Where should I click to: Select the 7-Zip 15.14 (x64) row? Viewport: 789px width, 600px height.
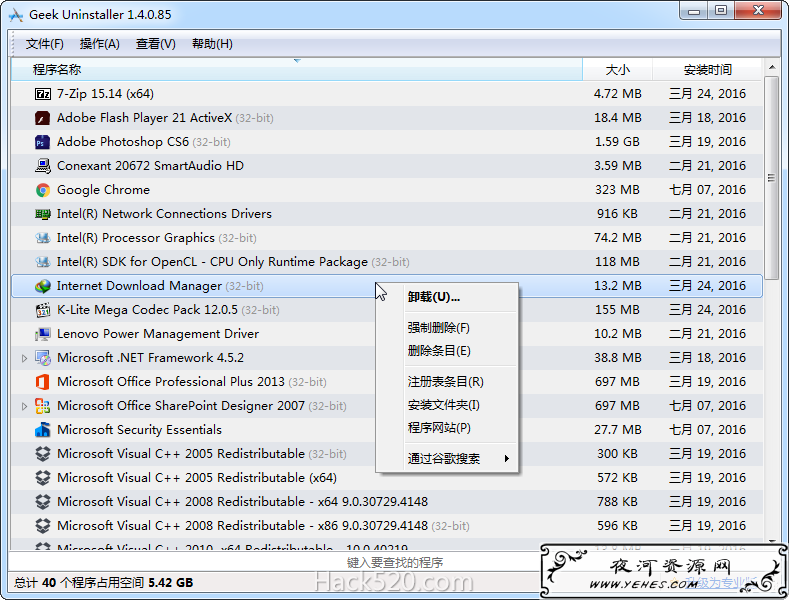[386, 94]
